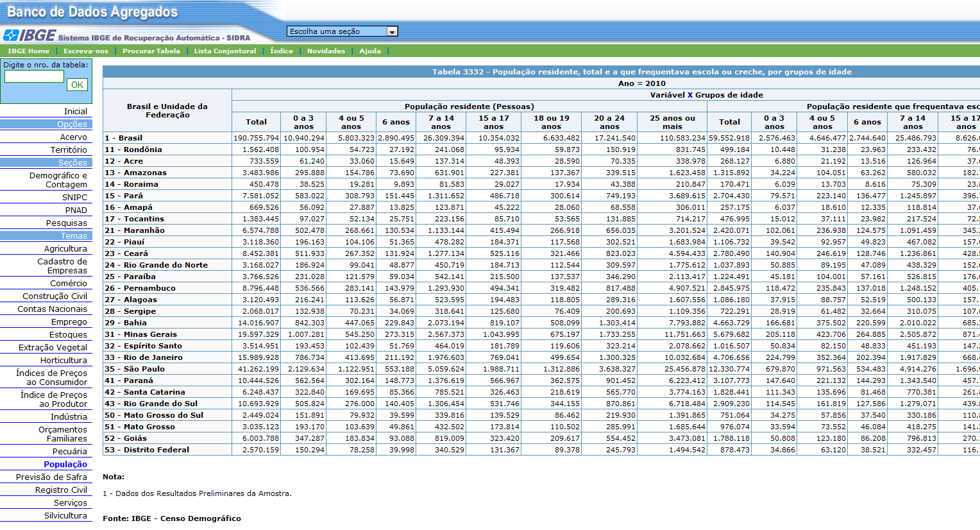Select the Pecuária theme
This screenshot has width=980, height=530.
pos(70,451)
